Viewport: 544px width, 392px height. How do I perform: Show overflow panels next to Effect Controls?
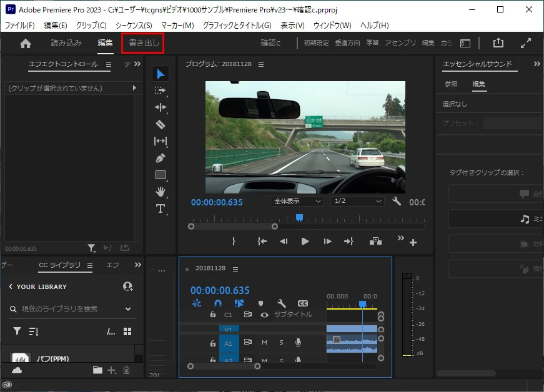(x=137, y=64)
